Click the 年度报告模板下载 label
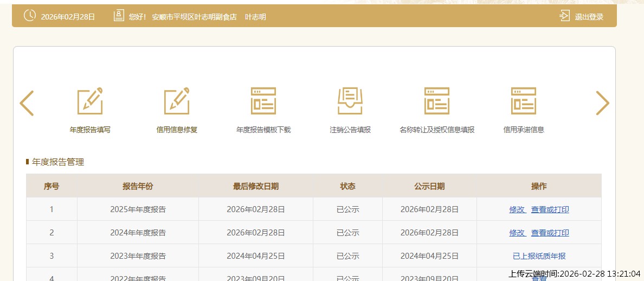644x281 pixels. point(263,130)
